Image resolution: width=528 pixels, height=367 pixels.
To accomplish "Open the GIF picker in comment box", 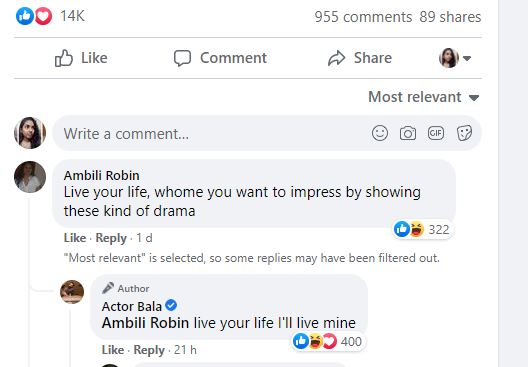I will [x=436, y=133].
